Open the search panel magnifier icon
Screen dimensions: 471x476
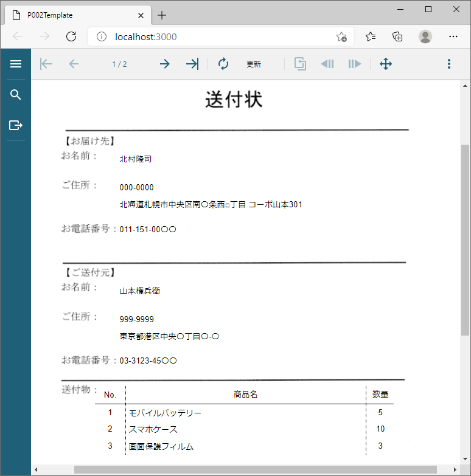coord(15,95)
